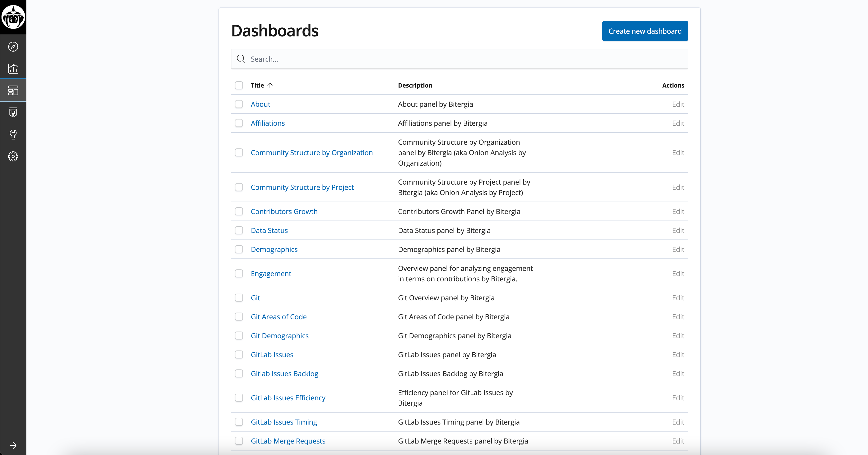The width and height of the screenshot is (868, 455).
Task: Click the shield icon in the sidebar
Action: pos(13,112)
